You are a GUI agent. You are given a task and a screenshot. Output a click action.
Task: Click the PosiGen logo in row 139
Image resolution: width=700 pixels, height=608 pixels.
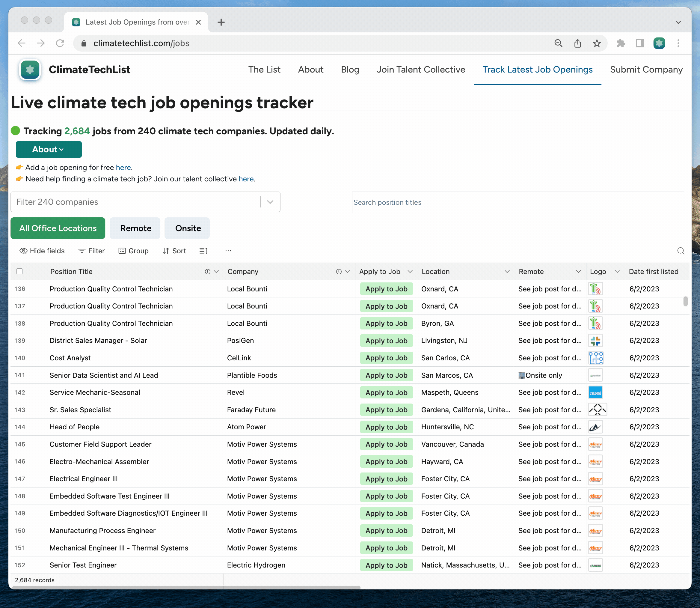coord(595,341)
